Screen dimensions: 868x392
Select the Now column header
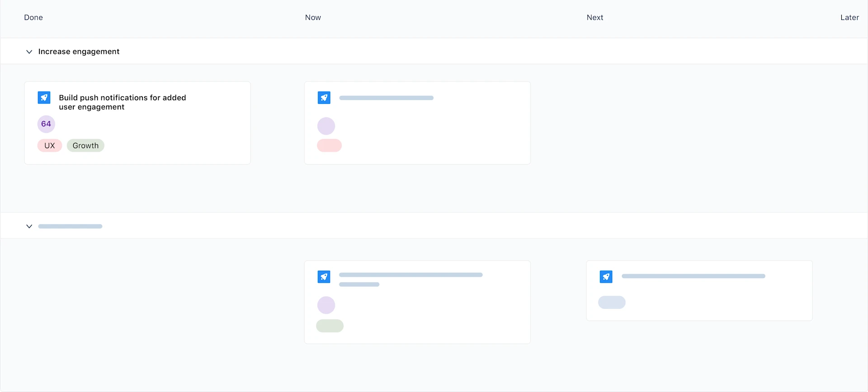point(313,18)
